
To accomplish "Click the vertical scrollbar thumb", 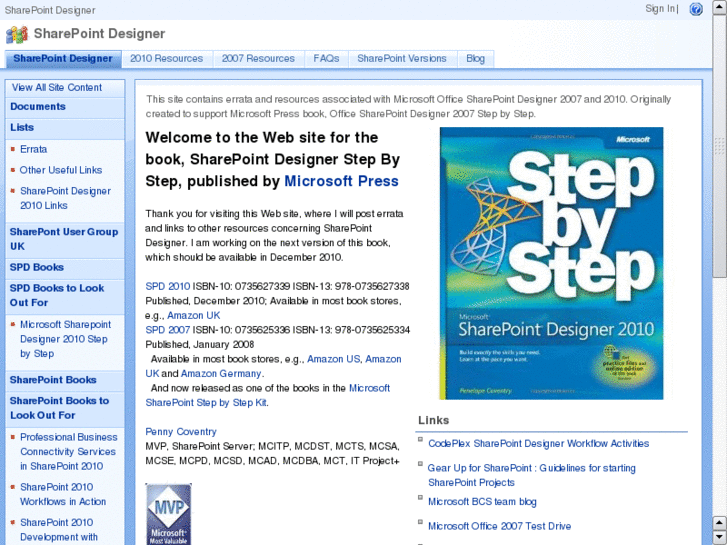I will pos(719,146).
